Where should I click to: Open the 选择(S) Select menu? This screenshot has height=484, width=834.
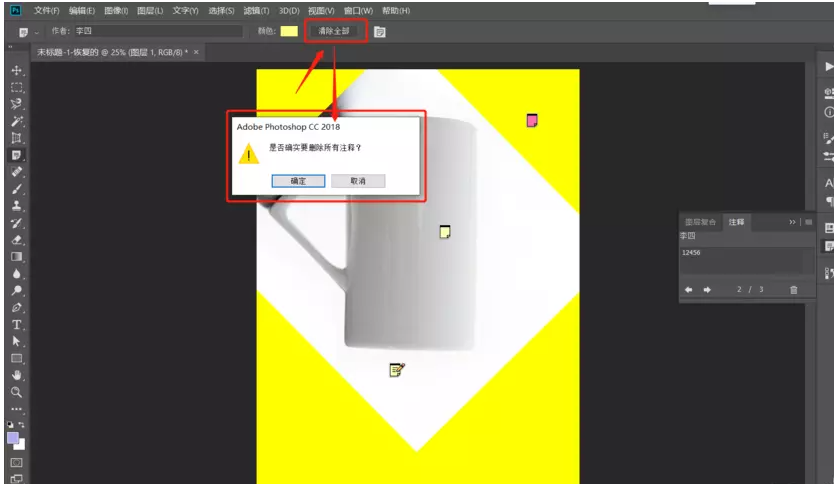221,11
